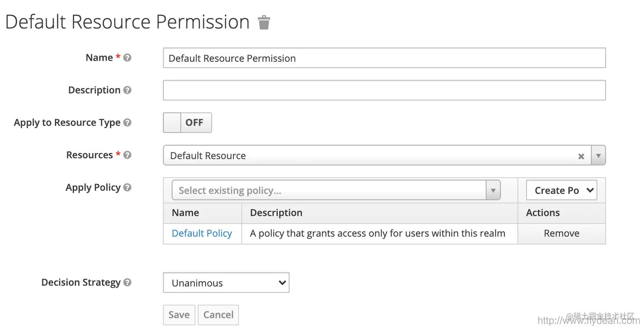Expand the Resources dropdown arrow
644x330 pixels.
[x=598, y=156]
